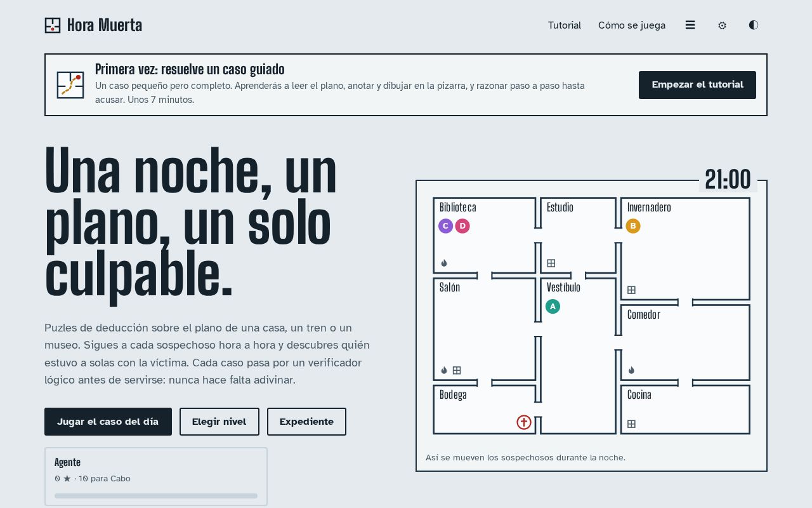Open settings via the gear icon
Image resolution: width=812 pixels, height=508 pixels.
point(722,25)
